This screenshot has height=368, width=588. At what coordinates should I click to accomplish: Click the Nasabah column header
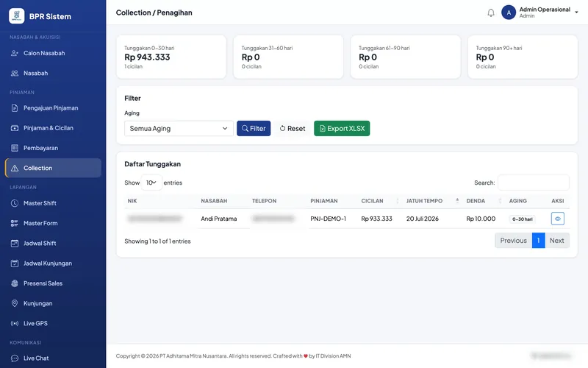click(x=223, y=201)
